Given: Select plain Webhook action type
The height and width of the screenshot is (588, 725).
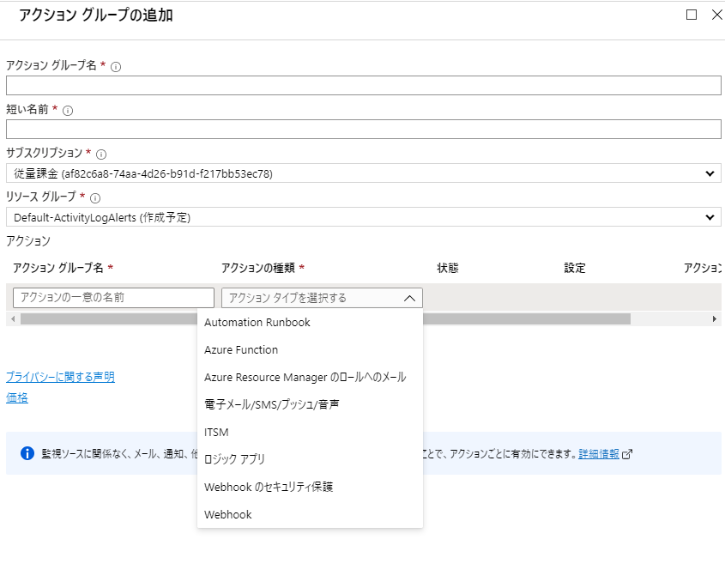Looking at the screenshot, I should (x=310, y=514).
